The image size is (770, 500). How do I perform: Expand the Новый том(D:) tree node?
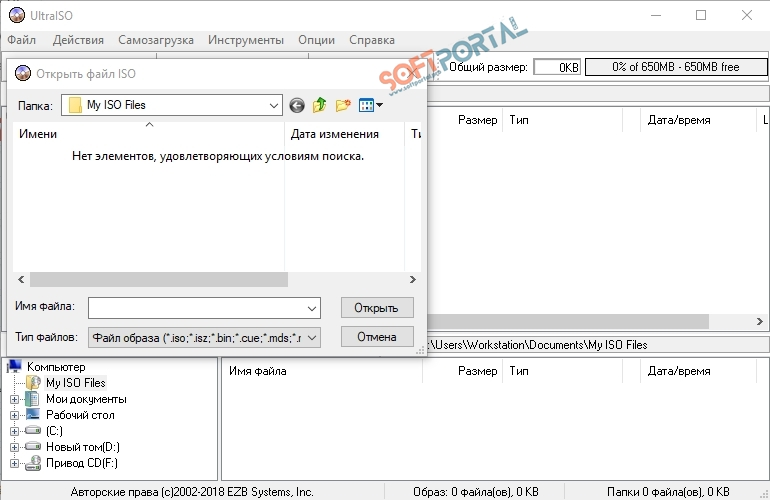pos(14,447)
